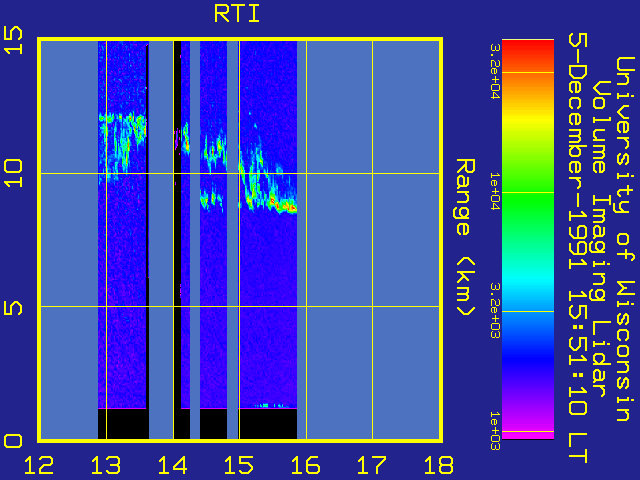The width and height of the screenshot is (640, 480).
Task: Select the 0 km range axis label
Action: click(13, 441)
